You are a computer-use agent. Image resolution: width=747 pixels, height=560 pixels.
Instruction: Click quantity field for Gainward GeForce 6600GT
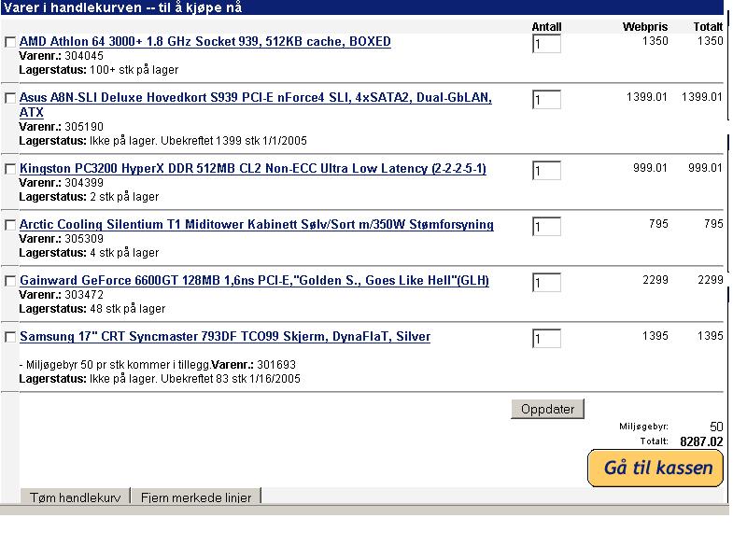point(546,283)
